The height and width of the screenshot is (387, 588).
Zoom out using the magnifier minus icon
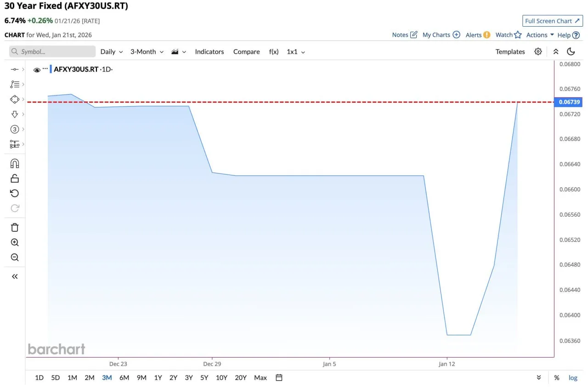pyautogui.click(x=15, y=257)
